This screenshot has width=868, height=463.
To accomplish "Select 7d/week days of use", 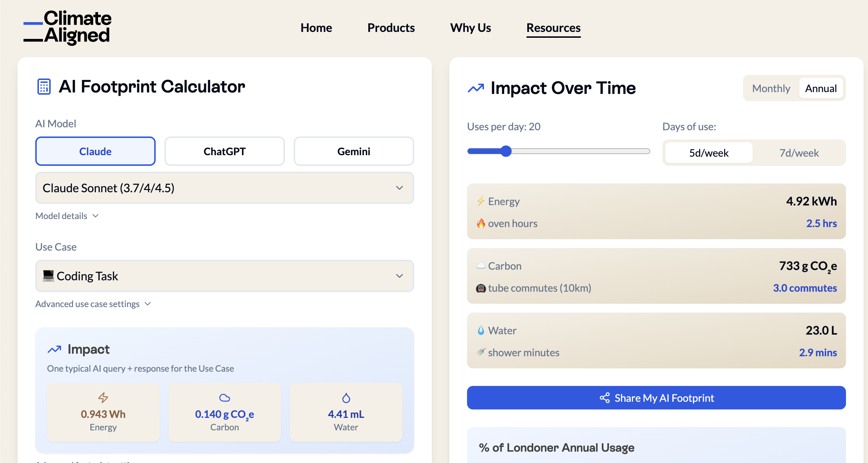I will tap(799, 153).
